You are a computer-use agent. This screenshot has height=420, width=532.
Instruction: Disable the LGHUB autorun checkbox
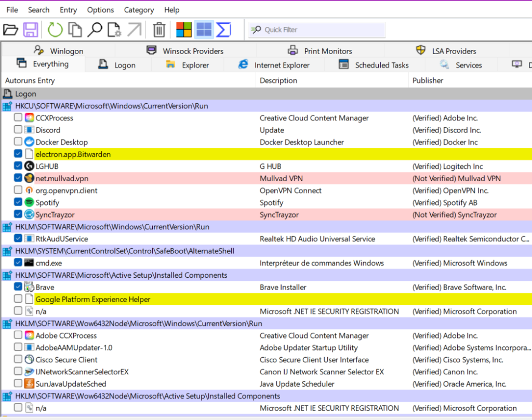(x=18, y=166)
